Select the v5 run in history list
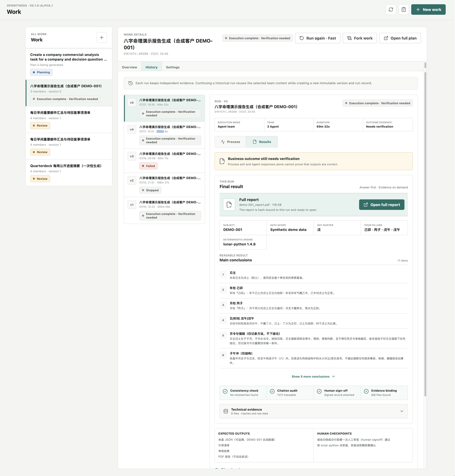Screen dimensions: 455x476 (x=164, y=108)
